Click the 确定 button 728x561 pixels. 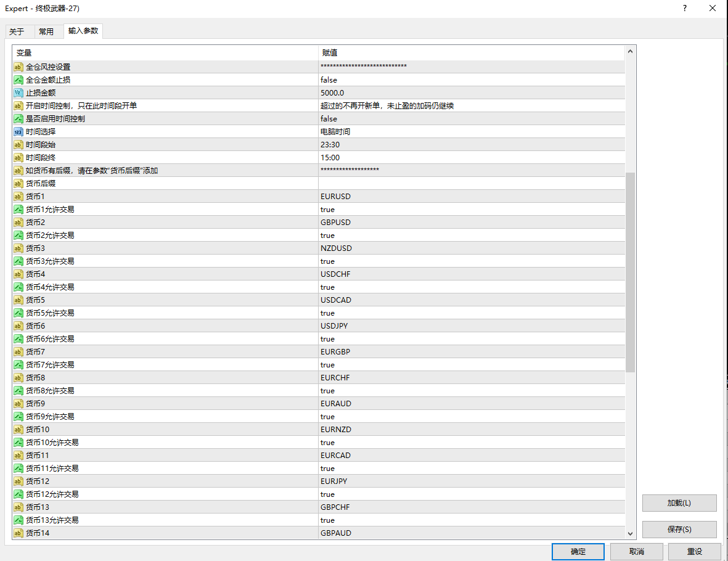578,552
